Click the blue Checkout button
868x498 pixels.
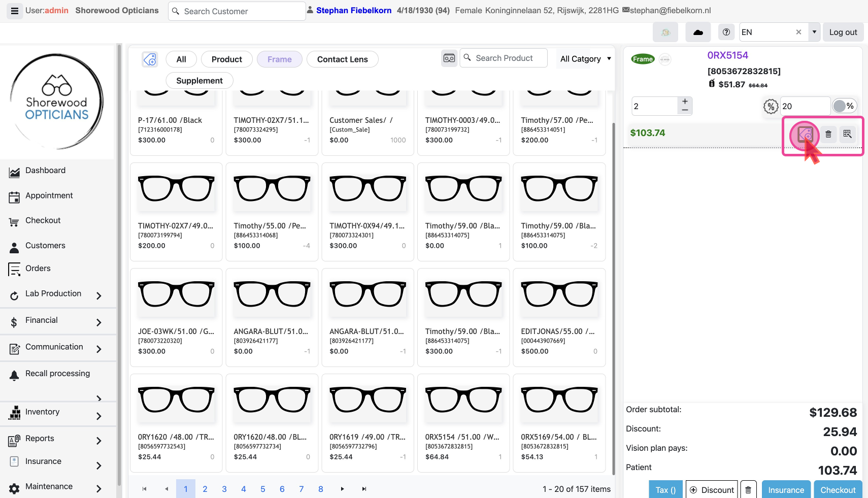tap(838, 490)
